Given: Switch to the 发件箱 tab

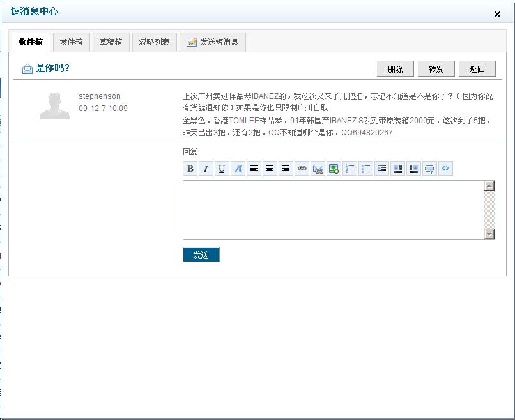Looking at the screenshot, I should (71, 42).
